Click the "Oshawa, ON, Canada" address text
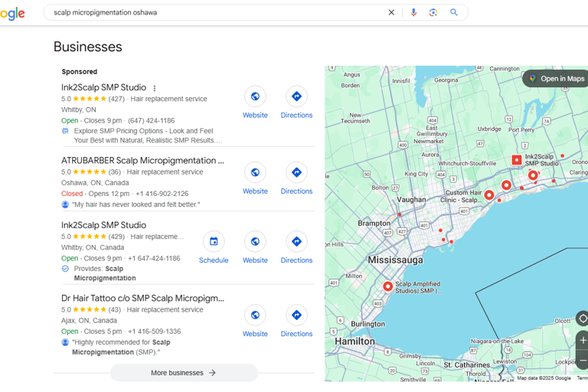 95,183
